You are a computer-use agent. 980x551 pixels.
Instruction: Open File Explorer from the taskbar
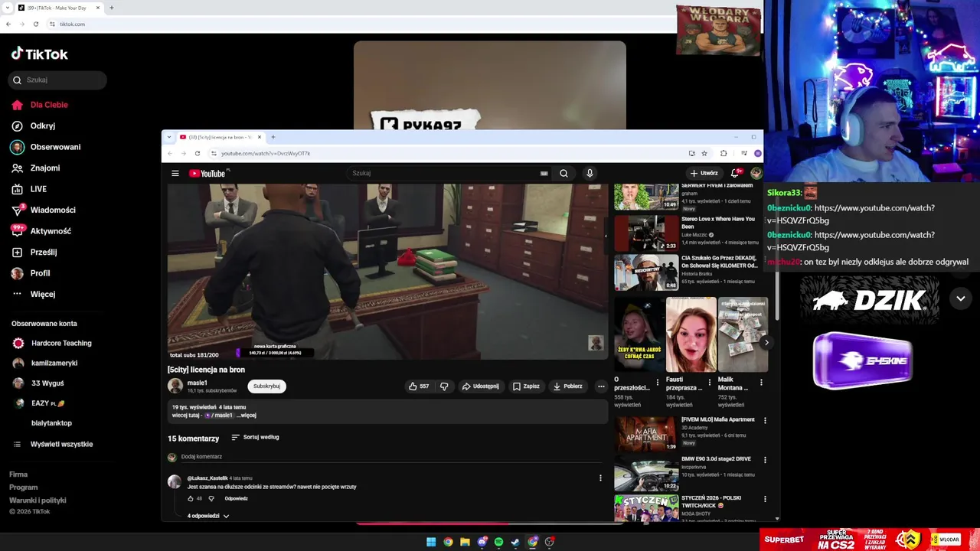click(x=465, y=542)
